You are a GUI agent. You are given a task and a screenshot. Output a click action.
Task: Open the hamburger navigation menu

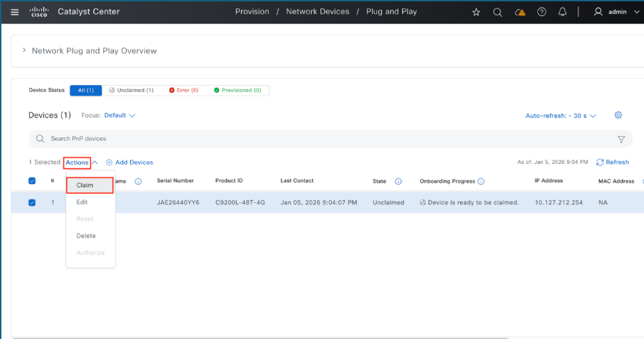(x=15, y=12)
